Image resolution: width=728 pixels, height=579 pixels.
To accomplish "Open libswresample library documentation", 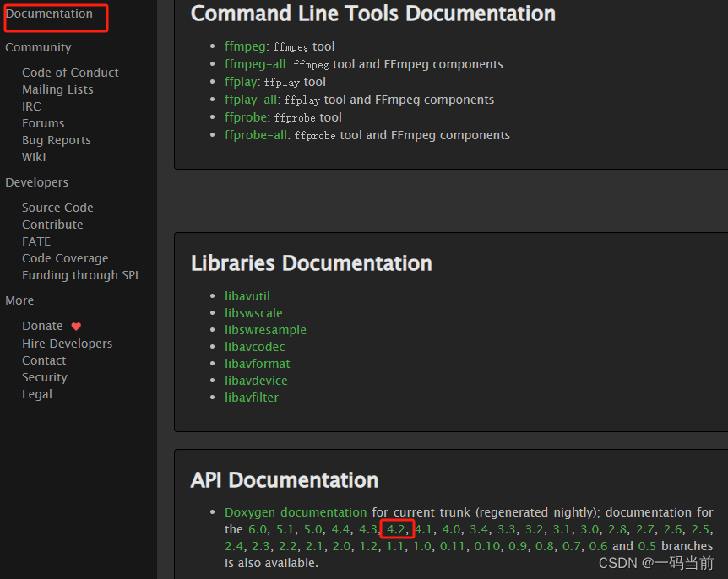I will click(265, 330).
